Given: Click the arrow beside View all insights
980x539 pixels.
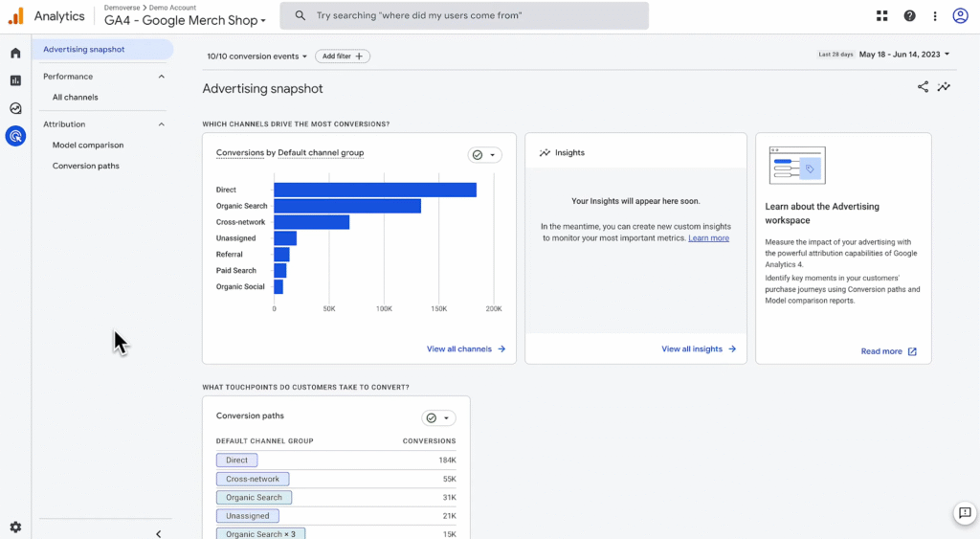Looking at the screenshot, I should point(732,348).
